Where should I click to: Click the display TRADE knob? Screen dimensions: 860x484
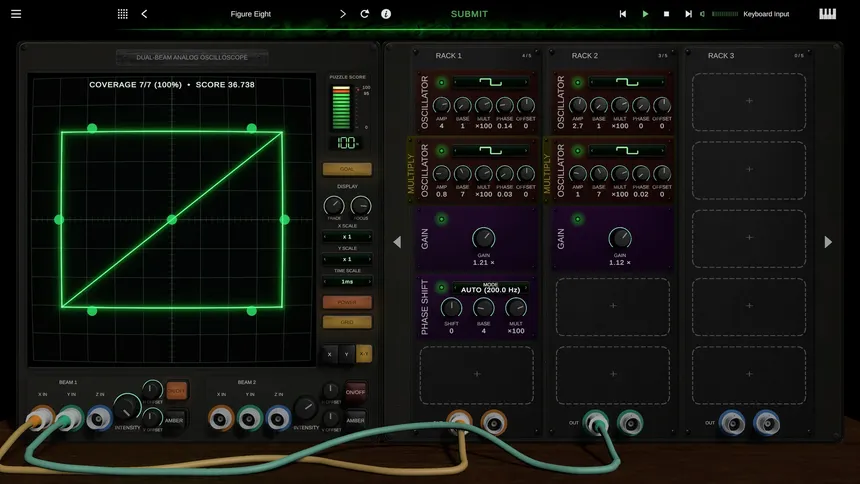coord(334,206)
